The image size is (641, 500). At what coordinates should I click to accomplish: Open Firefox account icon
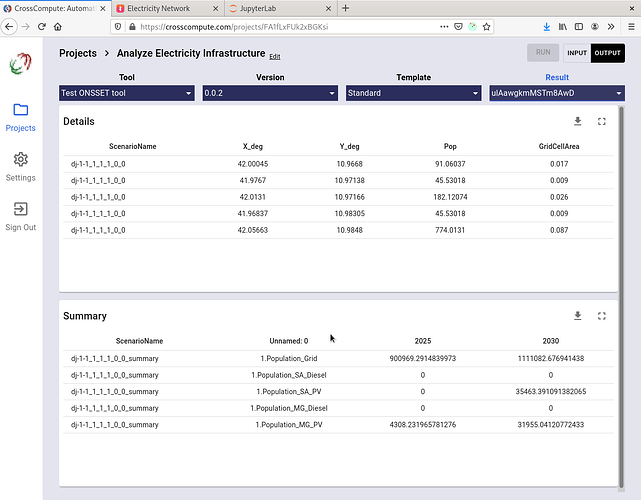tap(595, 27)
